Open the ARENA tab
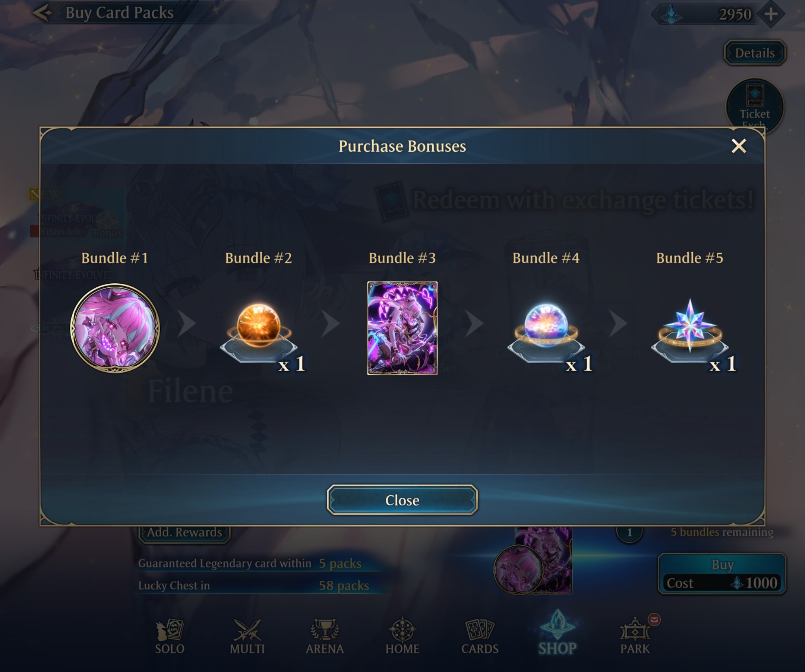The width and height of the screenshot is (805, 672). pyautogui.click(x=325, y=636)
